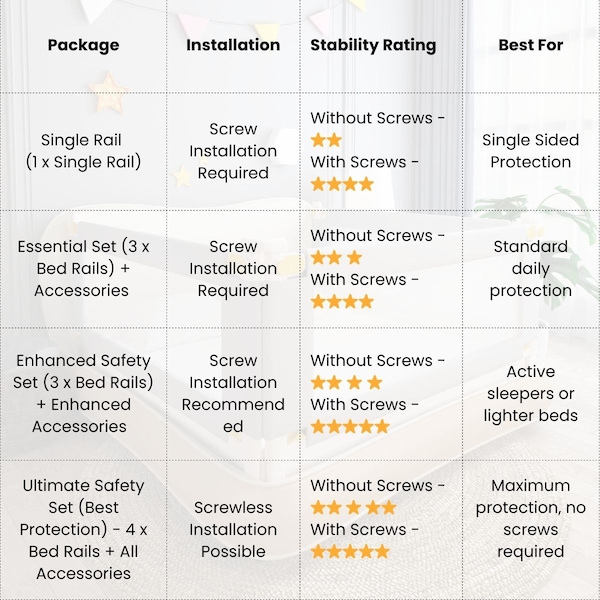600x600 pixels.
Task: Click Ultimate Safety Set Without Screws star rating
Action: coord(354,507)
